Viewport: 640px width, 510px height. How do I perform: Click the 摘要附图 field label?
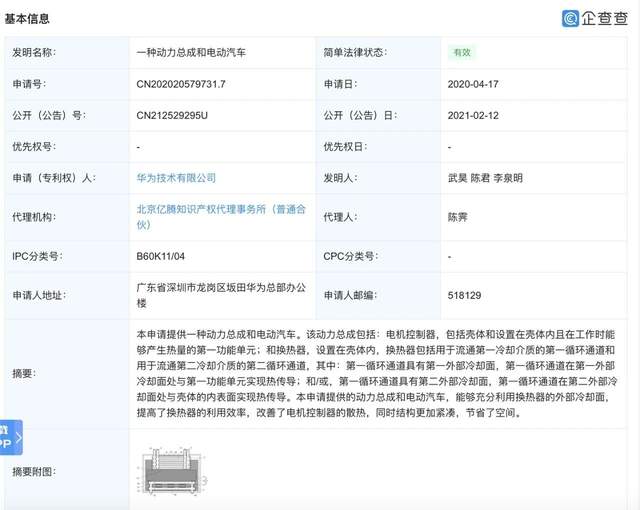click(x=34, y=472)
